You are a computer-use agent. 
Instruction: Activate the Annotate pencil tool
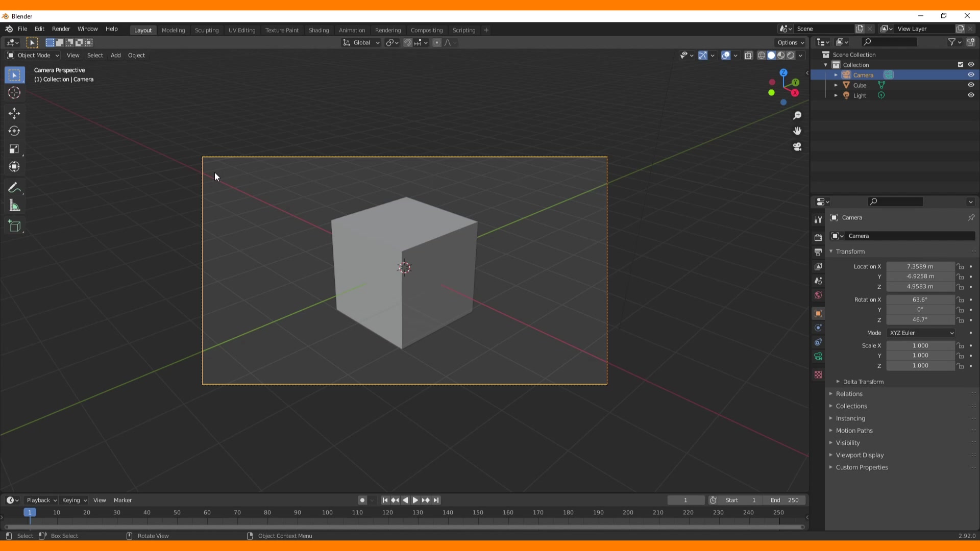point(14,188)
